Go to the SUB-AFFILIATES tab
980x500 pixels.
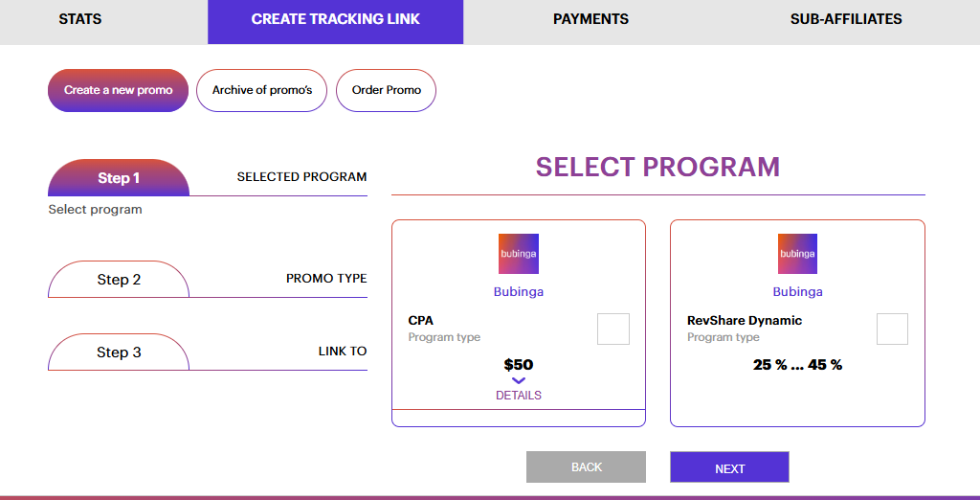click(x=846, y=19)
